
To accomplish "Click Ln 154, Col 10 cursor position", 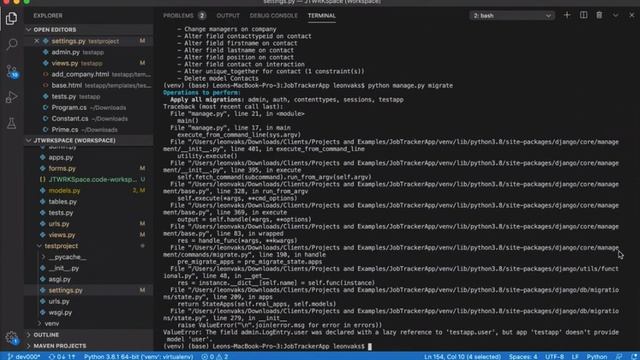I will point(462,356).
